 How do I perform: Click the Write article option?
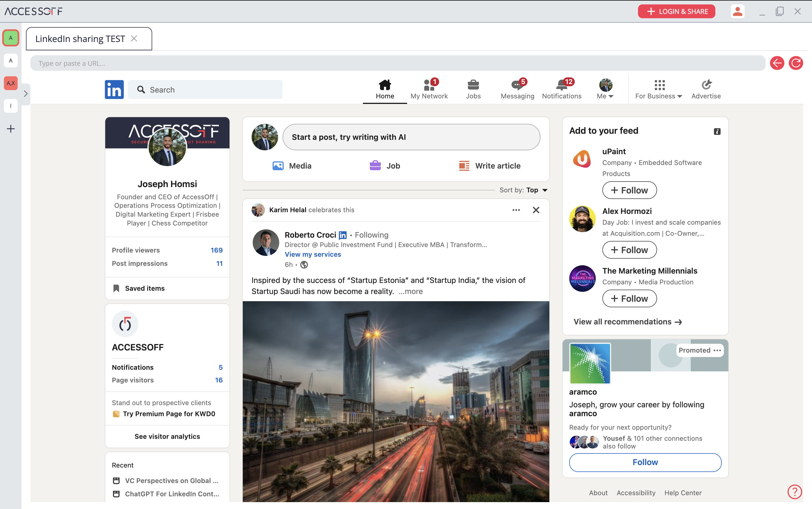(x=490, y=166)
